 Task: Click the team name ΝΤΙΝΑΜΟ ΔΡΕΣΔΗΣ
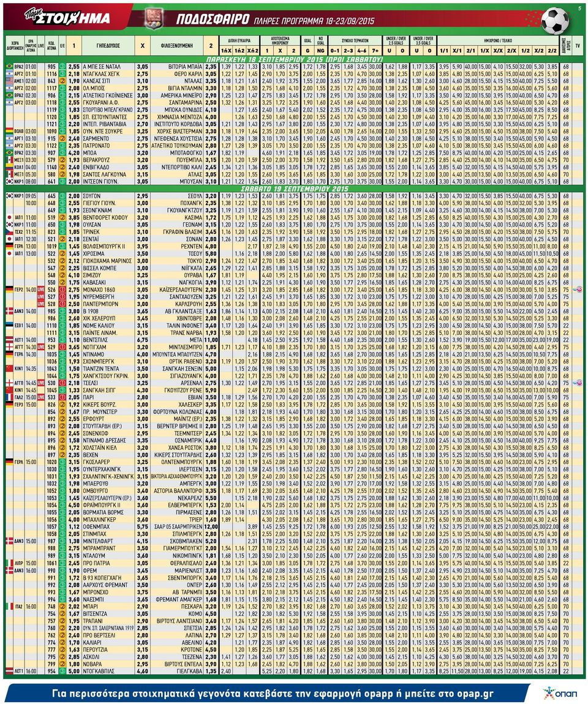click(105, 440)
